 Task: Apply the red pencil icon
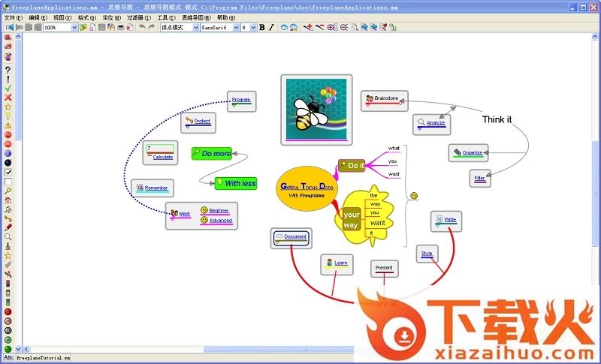[x=8, y=227]
